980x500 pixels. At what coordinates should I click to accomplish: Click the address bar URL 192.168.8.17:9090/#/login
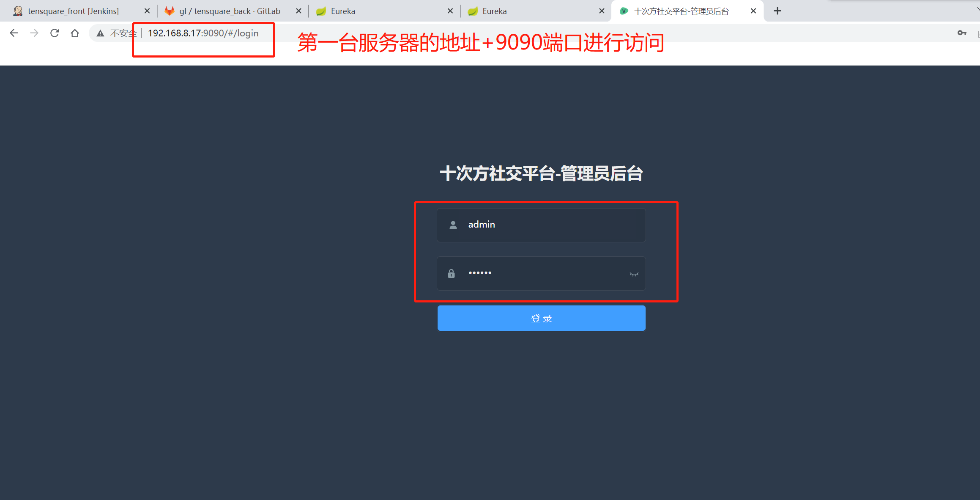point(203,33)
